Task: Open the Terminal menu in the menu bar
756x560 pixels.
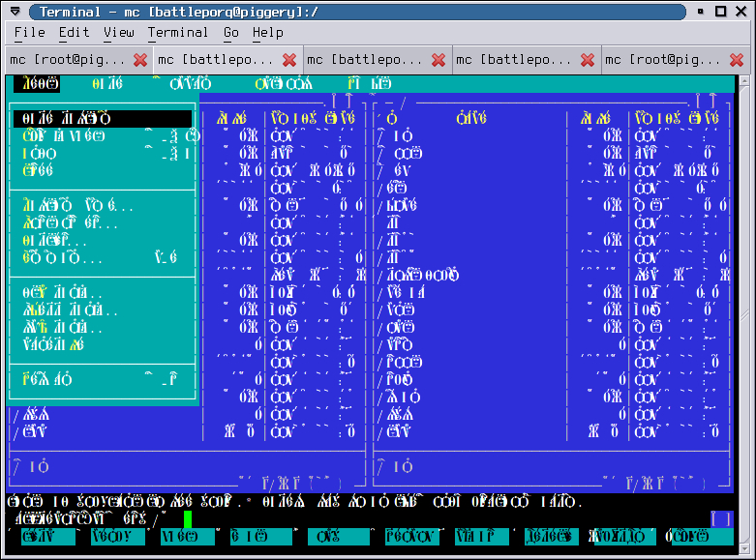Action: (x=178, y=33)
